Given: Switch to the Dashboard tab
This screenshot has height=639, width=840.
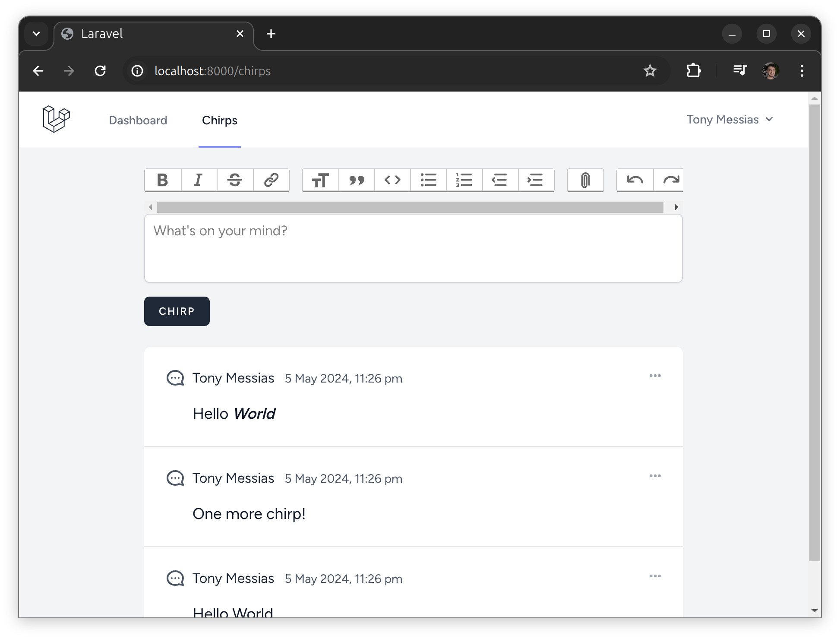Looking at the screenshot, I should coord(138,120).
